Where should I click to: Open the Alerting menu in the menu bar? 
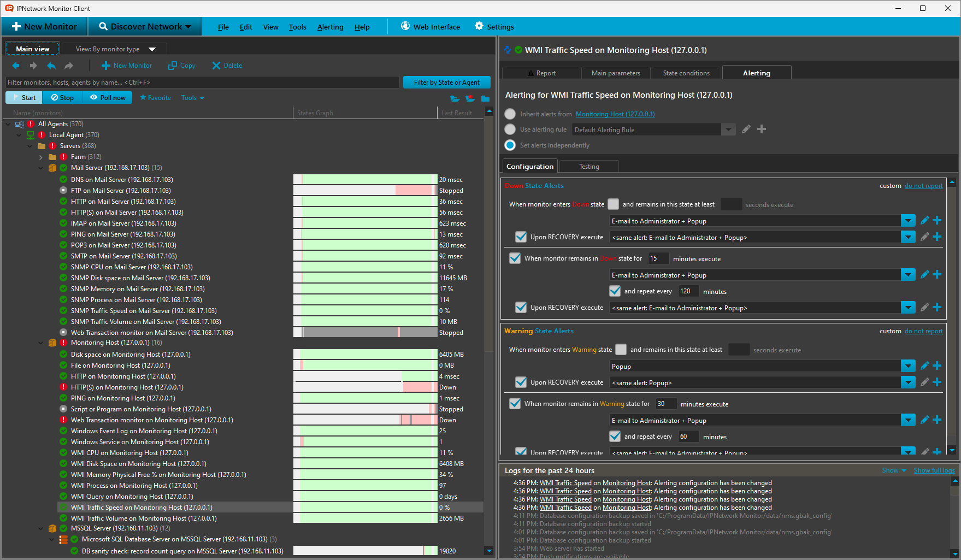[x=330, y=27]
